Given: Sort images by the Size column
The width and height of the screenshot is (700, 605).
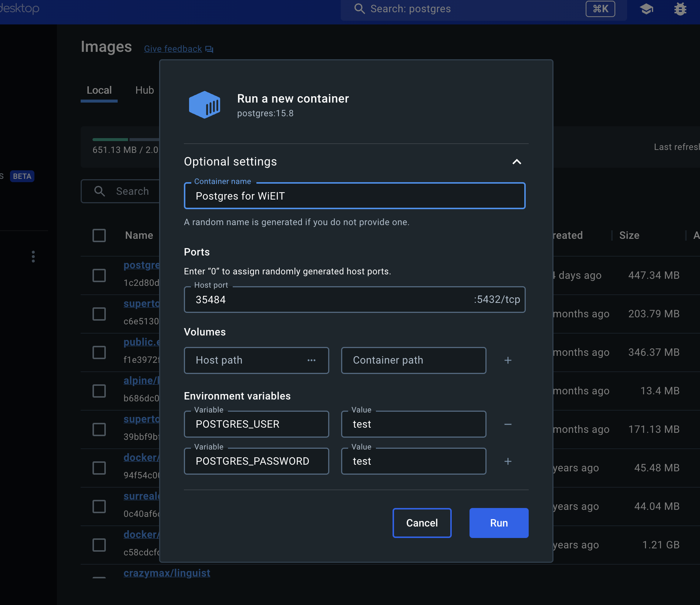Looking at the screenshot, I should tap(629, 235).
